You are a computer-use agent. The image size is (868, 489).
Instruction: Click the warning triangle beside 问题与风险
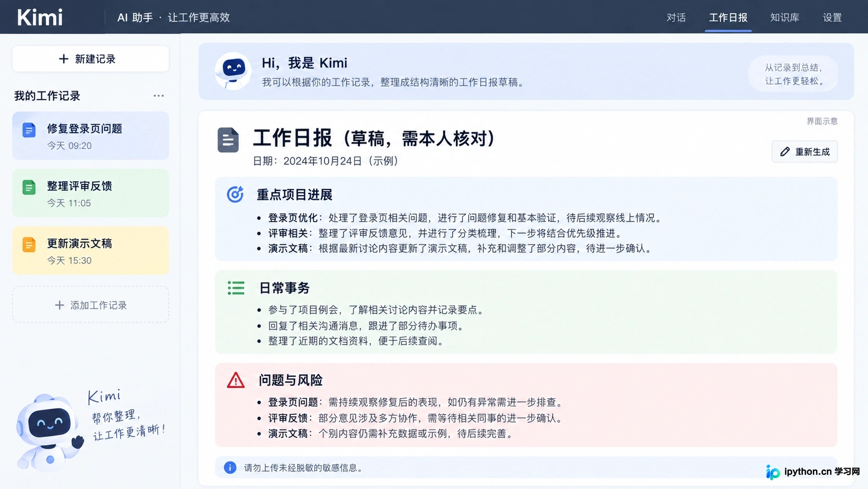236,380
